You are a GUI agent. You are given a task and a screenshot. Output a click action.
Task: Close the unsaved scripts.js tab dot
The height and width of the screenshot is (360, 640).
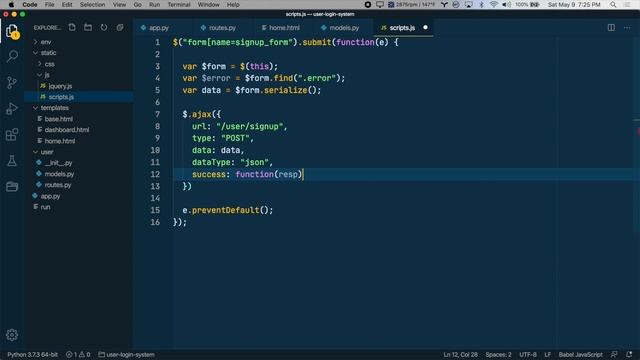[x=425, y=27]
